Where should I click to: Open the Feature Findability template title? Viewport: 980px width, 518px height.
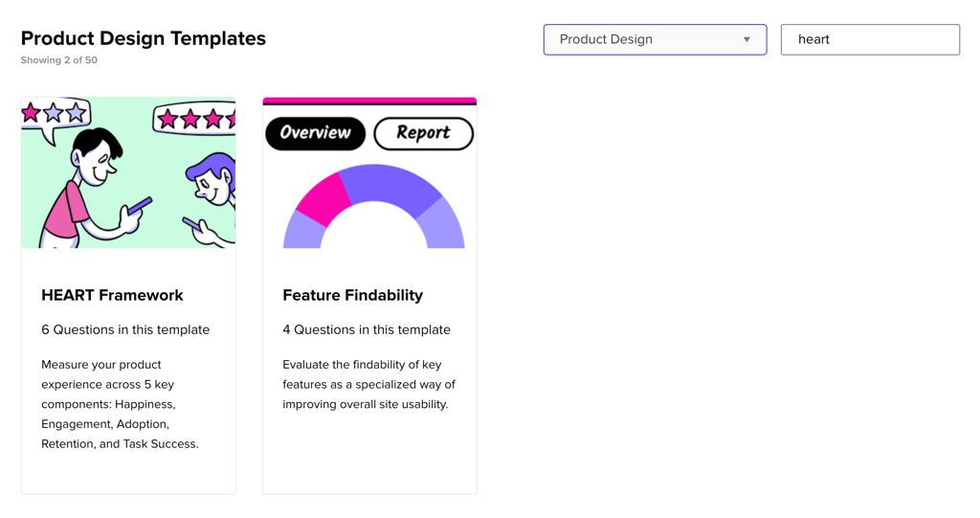[x=352, y=295]
